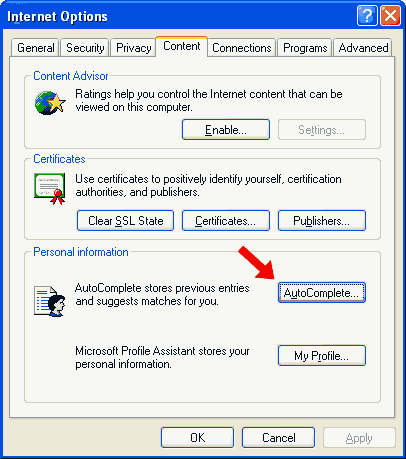Confirm with the OK button
This screenshot has width=406, height=459.
point(197,437)
